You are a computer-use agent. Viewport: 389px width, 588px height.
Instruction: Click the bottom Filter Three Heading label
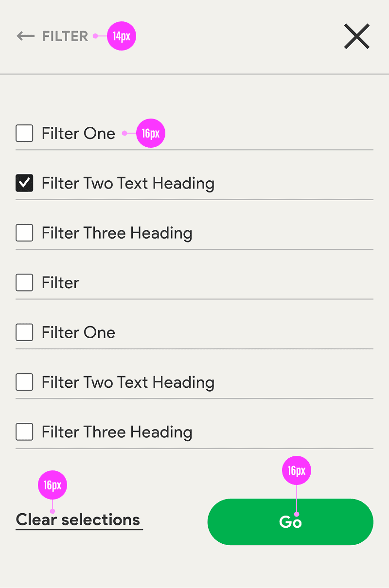[x=117, y=432]
